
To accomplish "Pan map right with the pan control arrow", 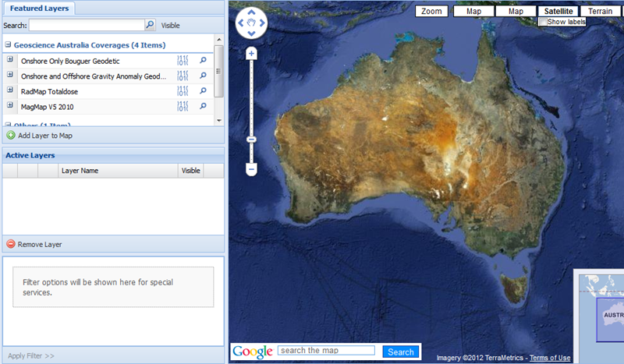I will coord(261,23).
